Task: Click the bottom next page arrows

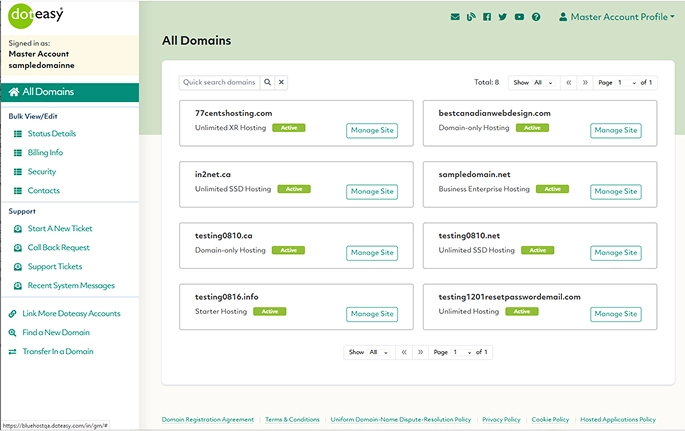Action: 420,352
